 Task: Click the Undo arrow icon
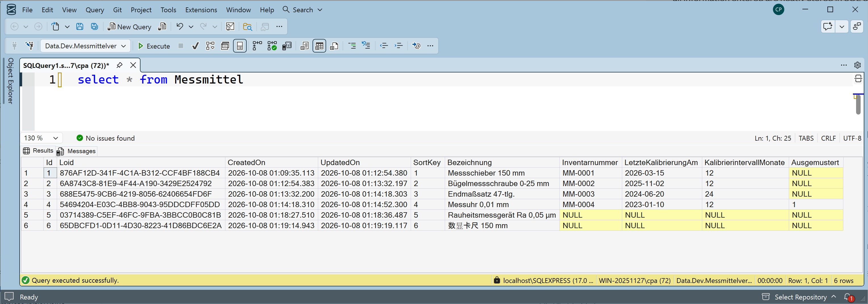click(180, 27)
